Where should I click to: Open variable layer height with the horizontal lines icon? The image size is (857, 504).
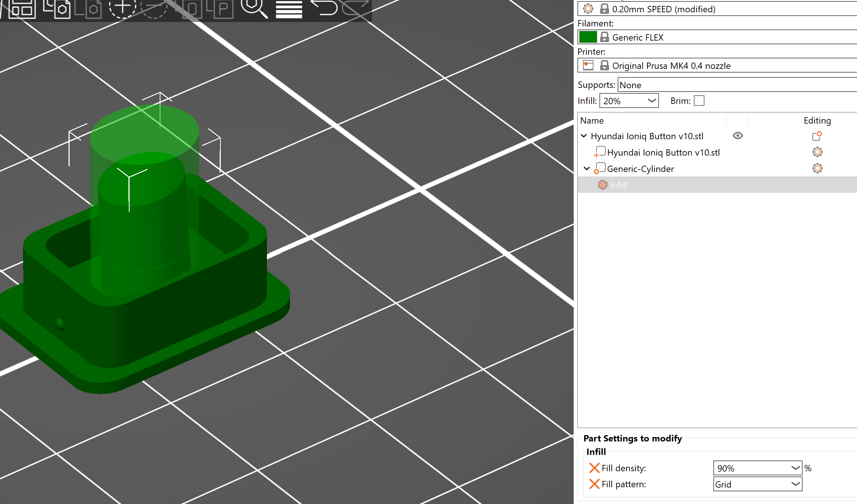pyautogui.click(x=289, y=9)
